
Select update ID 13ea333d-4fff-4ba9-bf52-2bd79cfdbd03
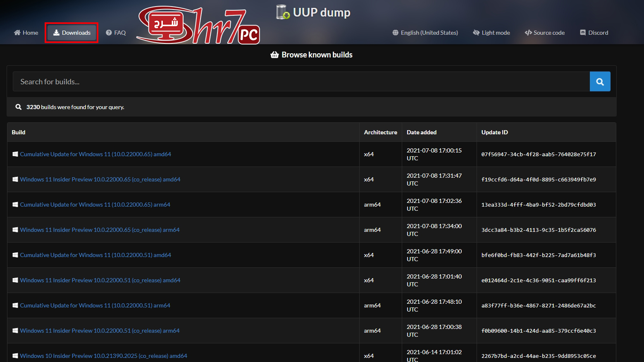pos(539,205)
